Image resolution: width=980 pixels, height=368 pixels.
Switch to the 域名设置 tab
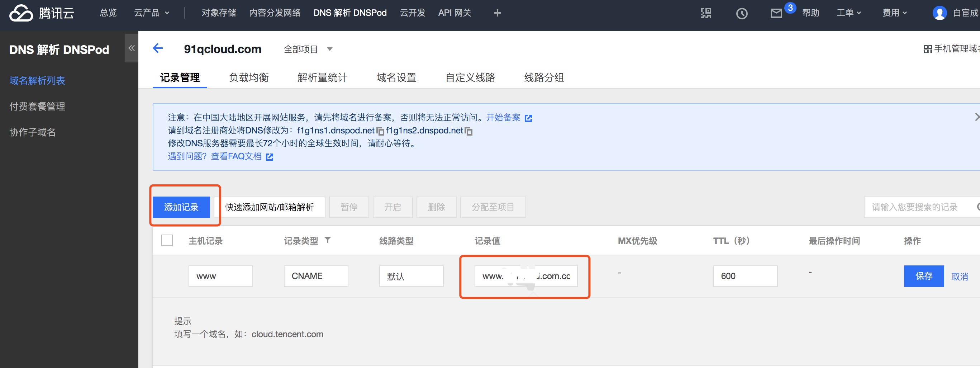[396, 77]
